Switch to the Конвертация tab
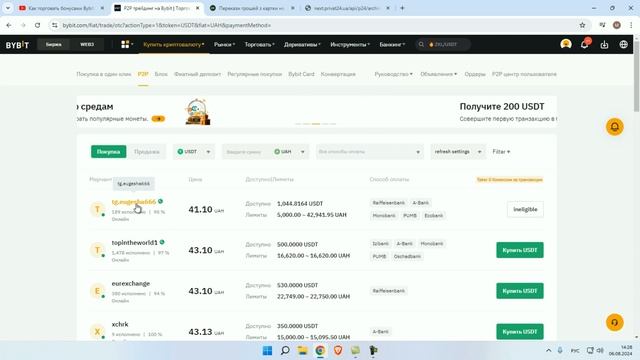The image size is (640, 360). point(338,74)
